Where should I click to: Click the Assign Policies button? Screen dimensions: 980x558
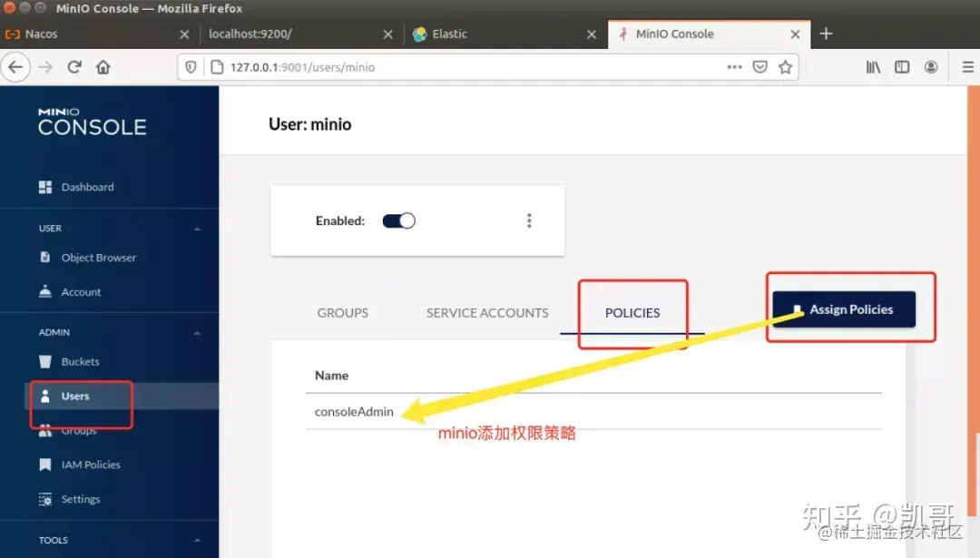(844, 309)
